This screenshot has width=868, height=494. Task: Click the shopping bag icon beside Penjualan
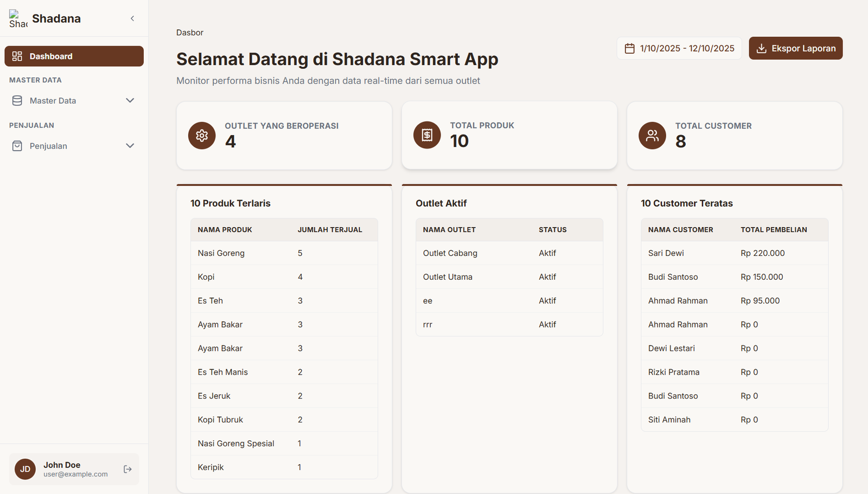click(17, 146)
